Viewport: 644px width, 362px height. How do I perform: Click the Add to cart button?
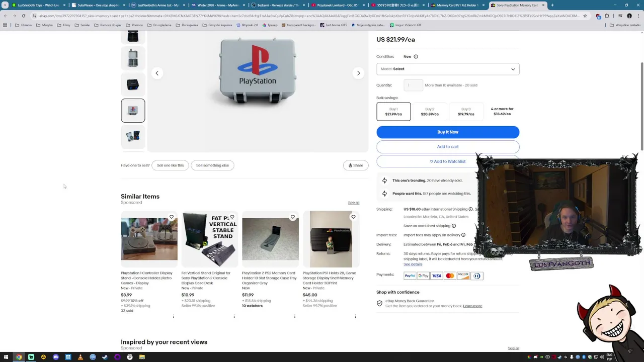(x=448, y=146)
